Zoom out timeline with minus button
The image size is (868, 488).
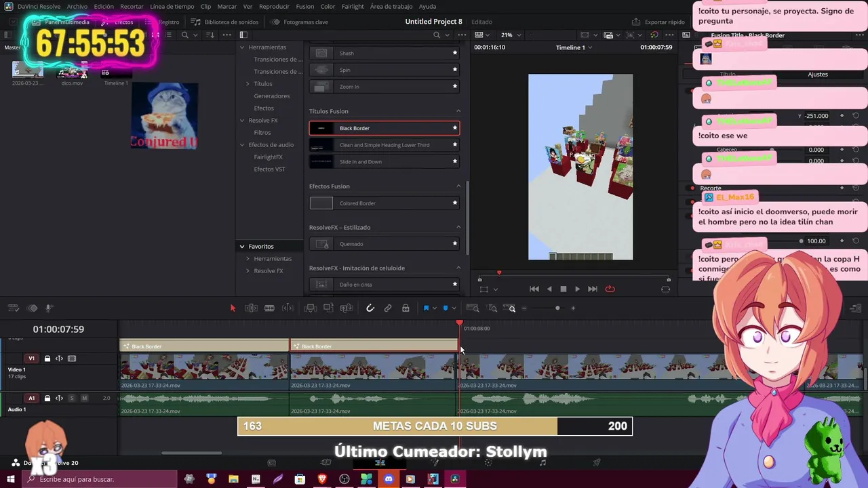[524, 308]
